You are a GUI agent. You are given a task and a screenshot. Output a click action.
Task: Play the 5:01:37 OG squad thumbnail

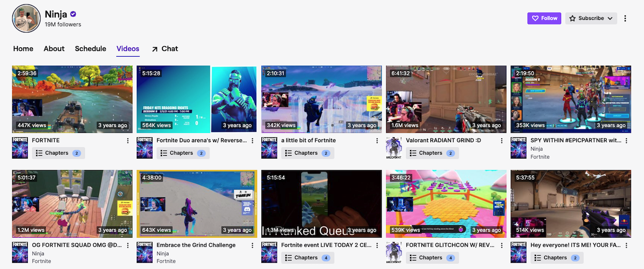[x=72, y=204]
